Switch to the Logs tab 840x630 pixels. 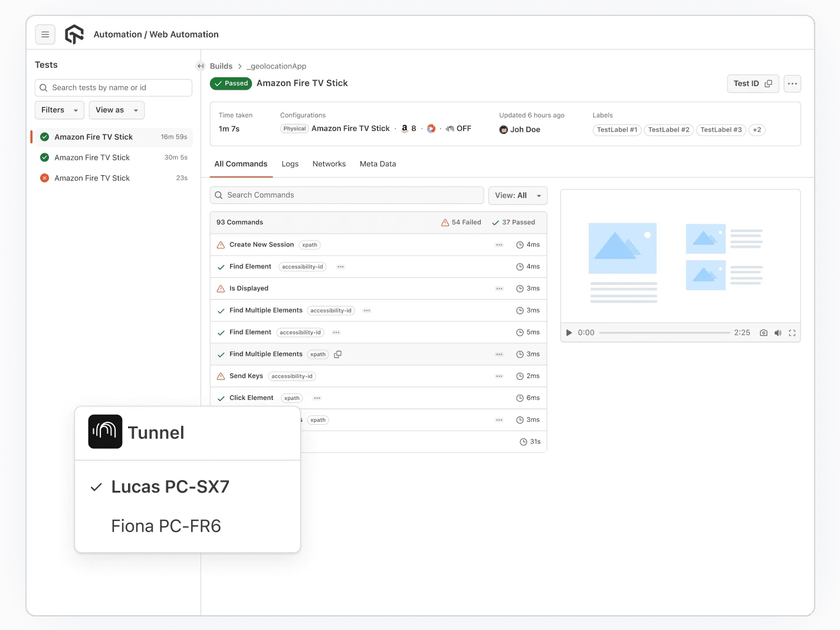(290, 164)
